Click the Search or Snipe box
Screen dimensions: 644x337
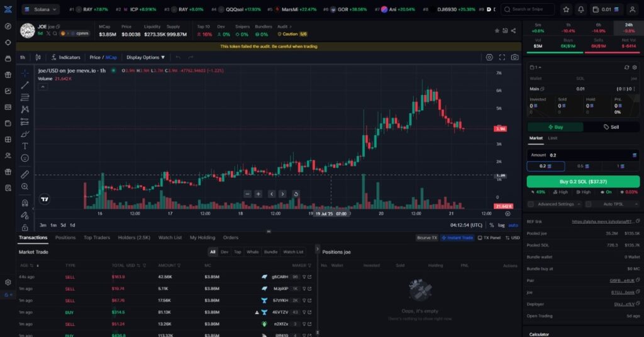[528, 9]
